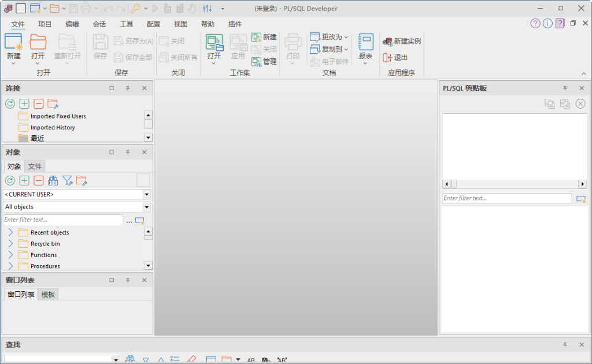The width and height of the screenshot is (592, 364).
Task: Open the 查找 search text dropdown
Action: [116, 360]
